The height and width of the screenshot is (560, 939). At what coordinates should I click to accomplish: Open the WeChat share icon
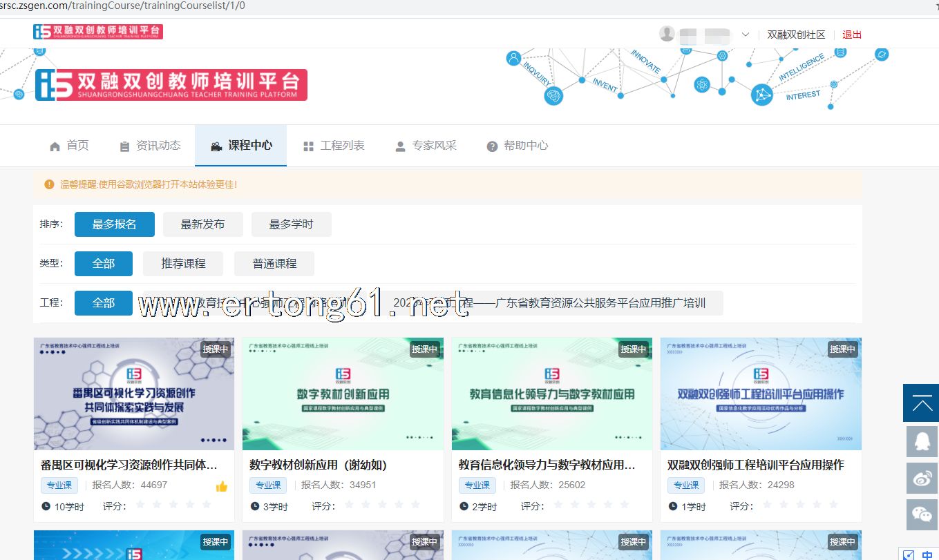(x=922, y=514)
